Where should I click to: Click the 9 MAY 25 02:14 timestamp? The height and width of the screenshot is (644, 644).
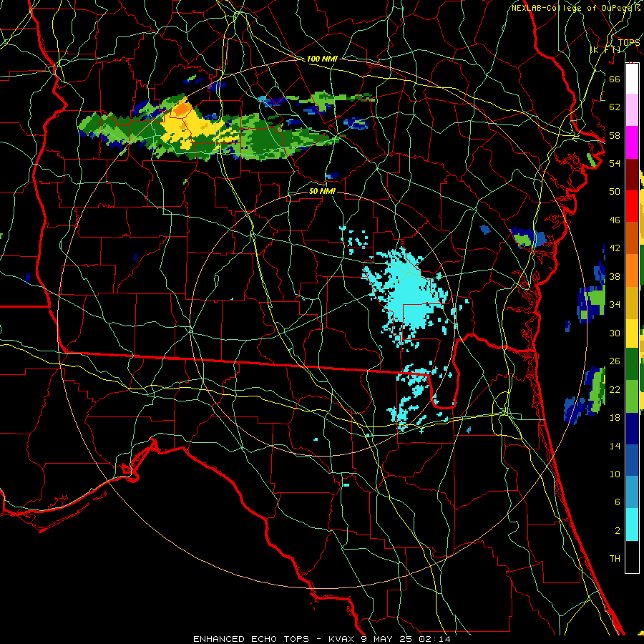click(406, 639)
